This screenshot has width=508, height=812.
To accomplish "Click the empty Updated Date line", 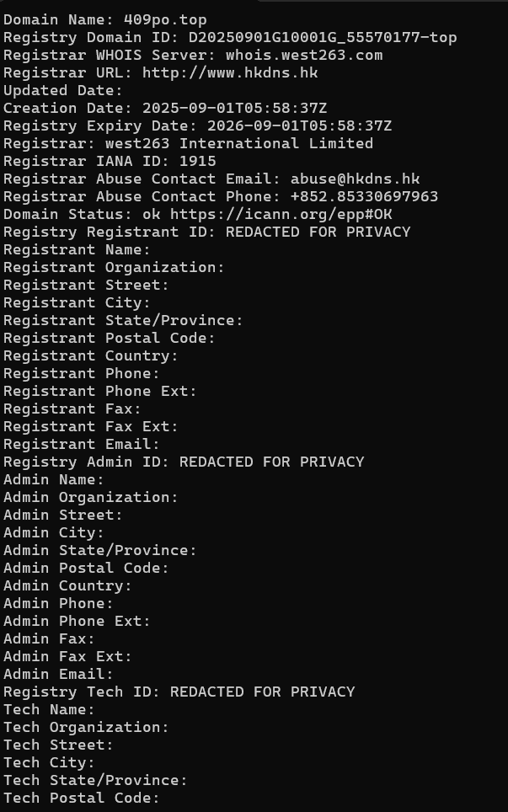I will click(x=63, y=90).
